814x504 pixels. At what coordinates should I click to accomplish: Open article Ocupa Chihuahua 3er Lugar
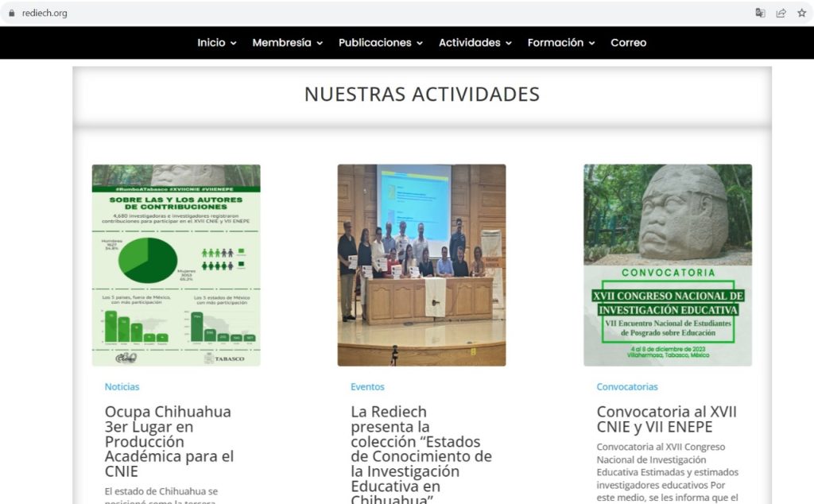(169, 441)
